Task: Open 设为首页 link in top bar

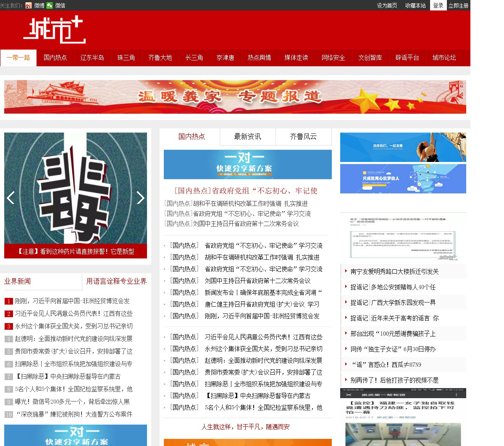Action: 387,5
